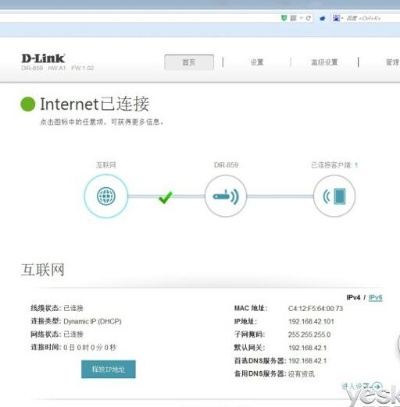Click the grid icon beside the shield

point(293,18)
